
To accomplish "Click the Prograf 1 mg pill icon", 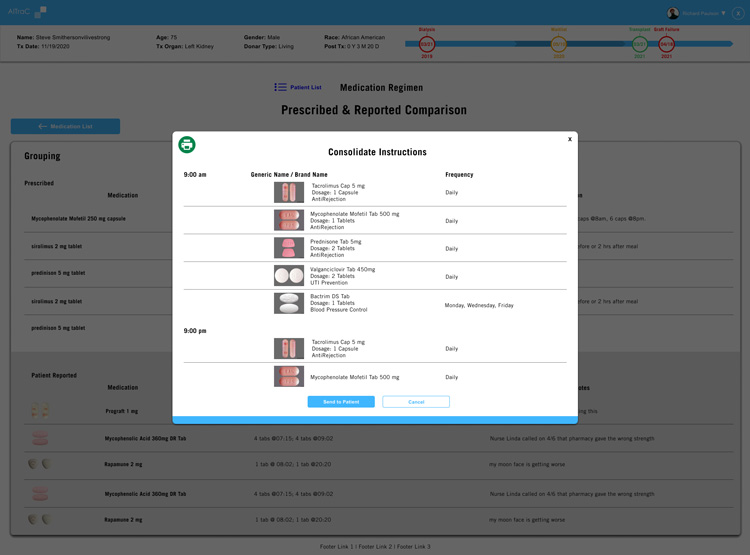I will (40, 411).
